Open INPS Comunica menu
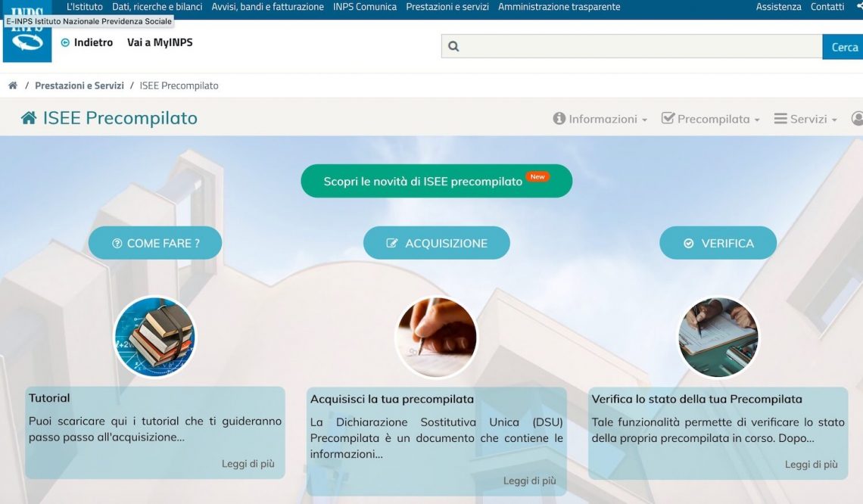The image size is (863, 504). [x=365, y=7]
